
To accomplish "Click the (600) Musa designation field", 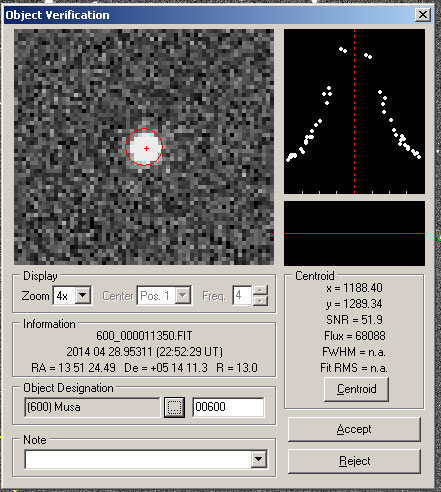I will (x=92, y=407).
